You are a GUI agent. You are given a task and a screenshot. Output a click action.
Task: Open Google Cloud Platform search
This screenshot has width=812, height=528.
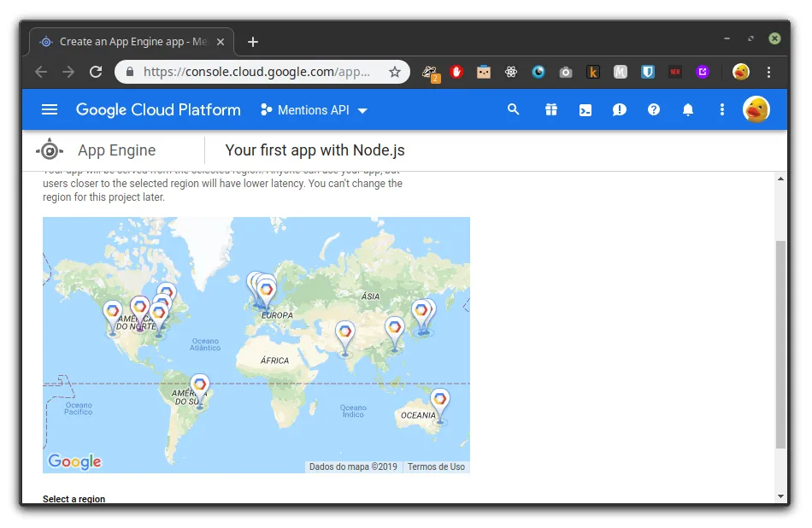(x=513, y=109)
